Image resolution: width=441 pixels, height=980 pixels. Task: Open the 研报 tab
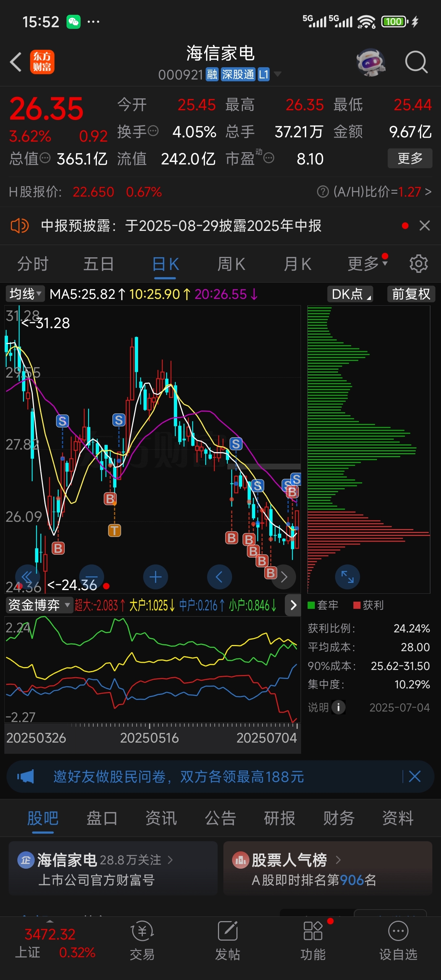pyautogui.click(x=279, y=818)
